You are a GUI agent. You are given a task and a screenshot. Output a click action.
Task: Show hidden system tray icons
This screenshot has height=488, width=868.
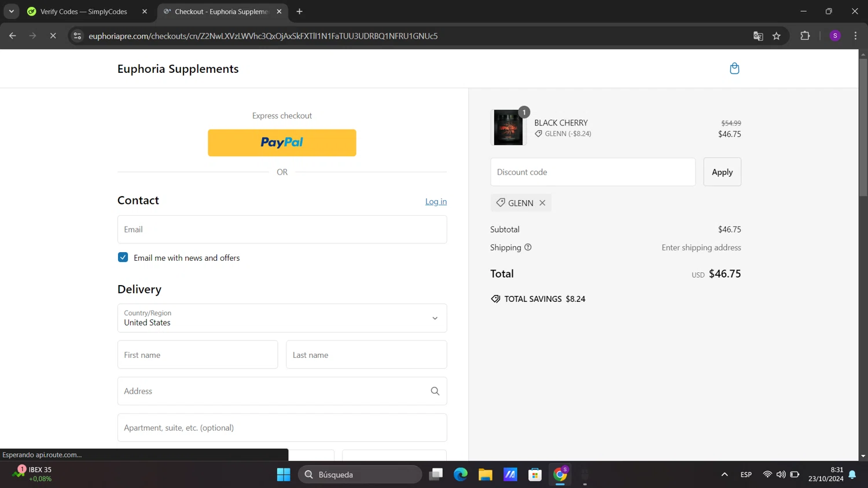pyautogui.click(x=724, y=475)
